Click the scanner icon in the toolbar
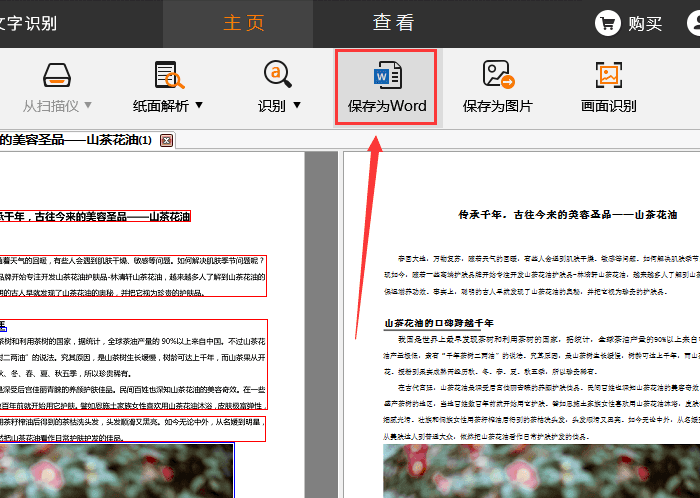 point(57,75)
